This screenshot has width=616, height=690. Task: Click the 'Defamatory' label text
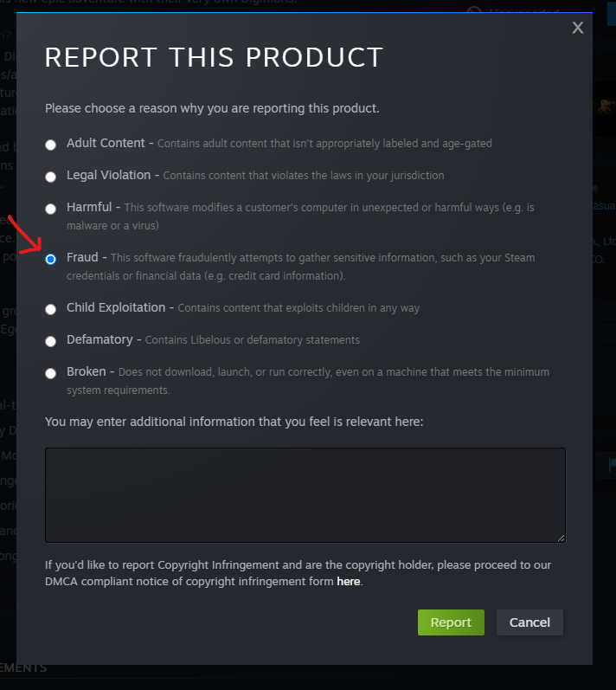[99, 339]
